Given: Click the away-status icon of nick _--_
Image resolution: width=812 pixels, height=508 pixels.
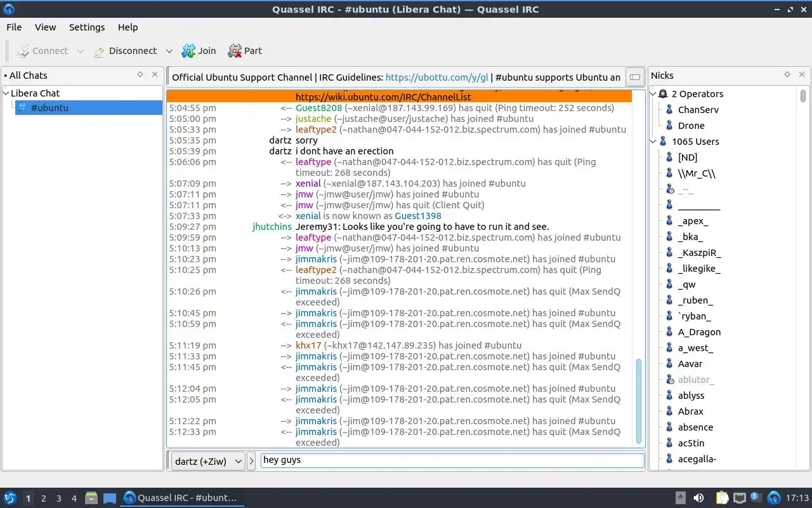Looking at the screenshot, I should coord(669,189).
